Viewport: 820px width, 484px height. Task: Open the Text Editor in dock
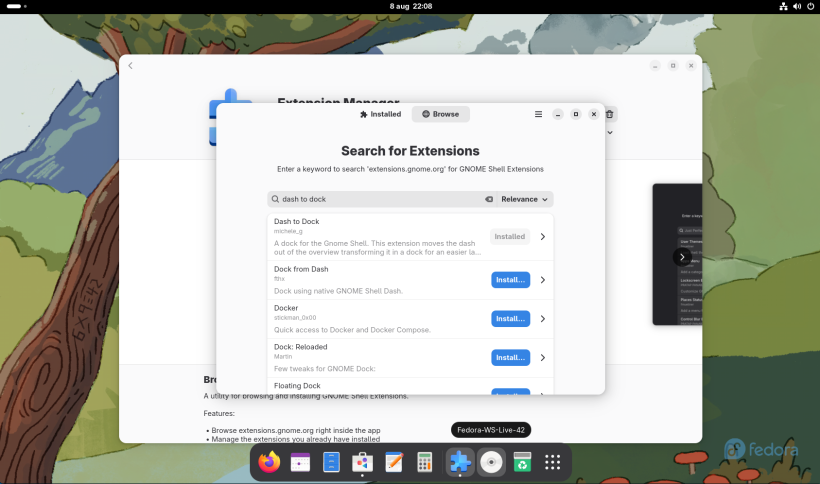coord(393,462)
